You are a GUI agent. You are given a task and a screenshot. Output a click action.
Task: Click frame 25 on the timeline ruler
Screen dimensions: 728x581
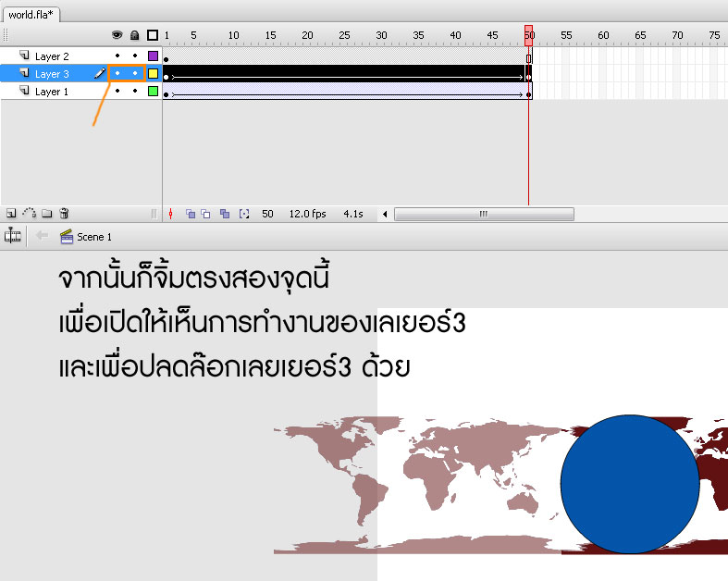344,35
